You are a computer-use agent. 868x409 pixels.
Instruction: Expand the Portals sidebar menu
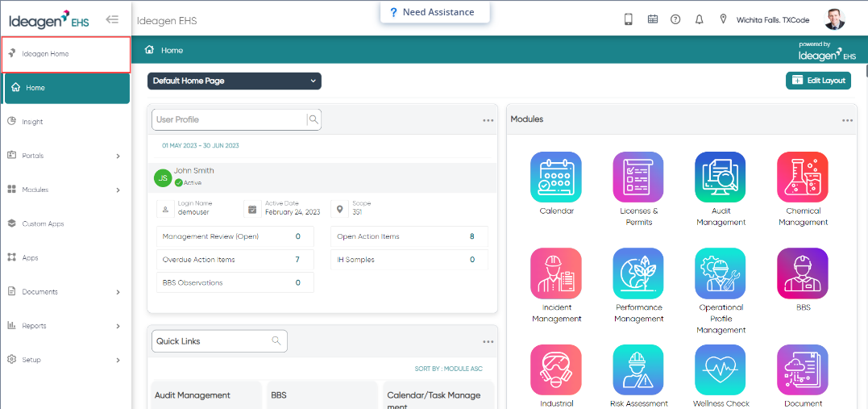65,156
